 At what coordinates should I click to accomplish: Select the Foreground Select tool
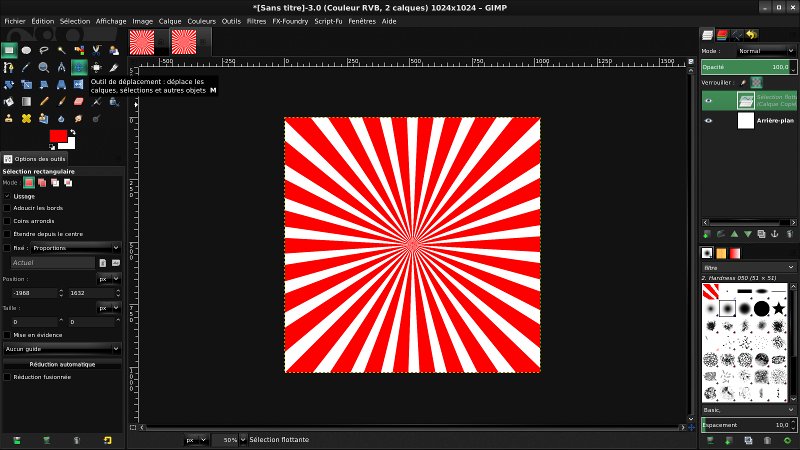pos(114,50)
